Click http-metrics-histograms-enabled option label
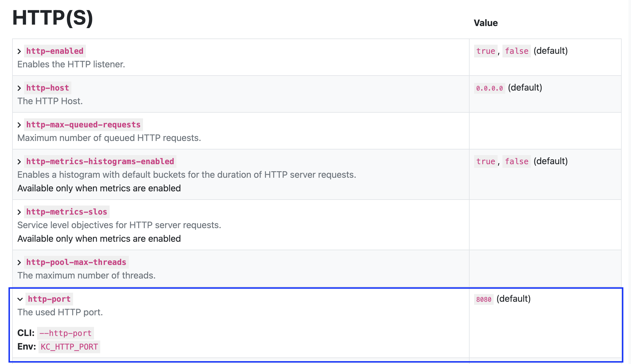The image size is (631, 364). click(100, 161)
